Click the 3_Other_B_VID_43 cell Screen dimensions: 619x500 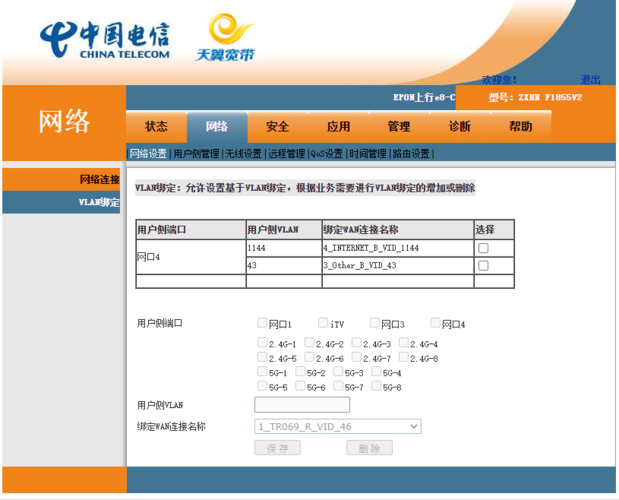coord(398,266)
